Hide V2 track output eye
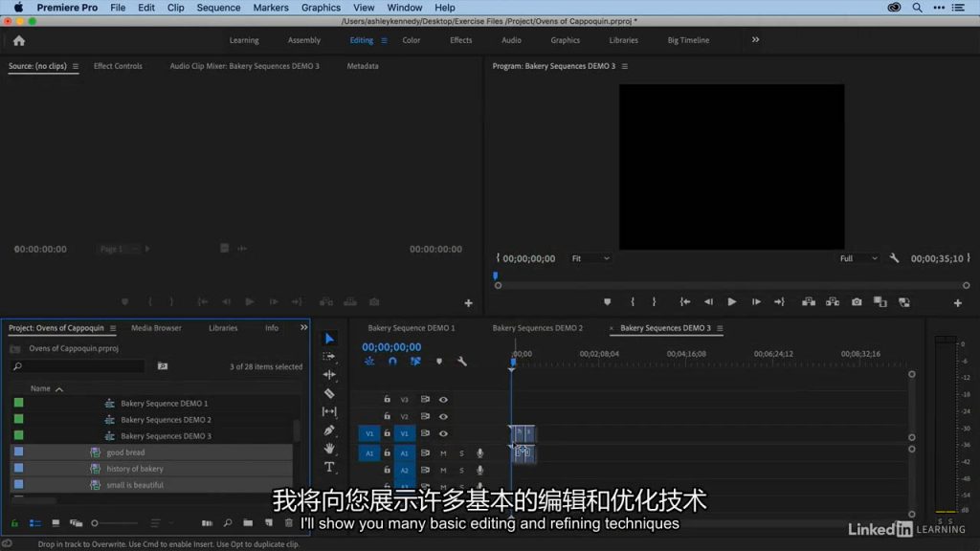The height and width of the screenshot is (551, 980). tap(443, 416)
